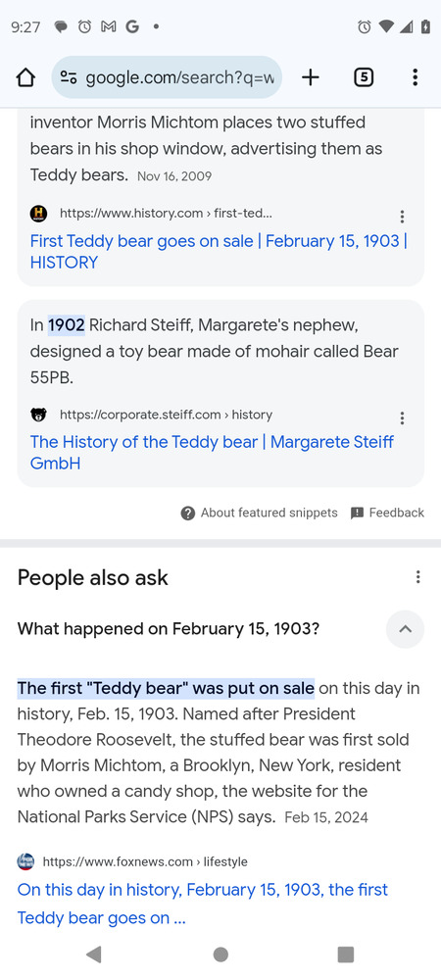Open a new tab with plus icon
This screenshot has width=441, height=980.
click(311, 77)
